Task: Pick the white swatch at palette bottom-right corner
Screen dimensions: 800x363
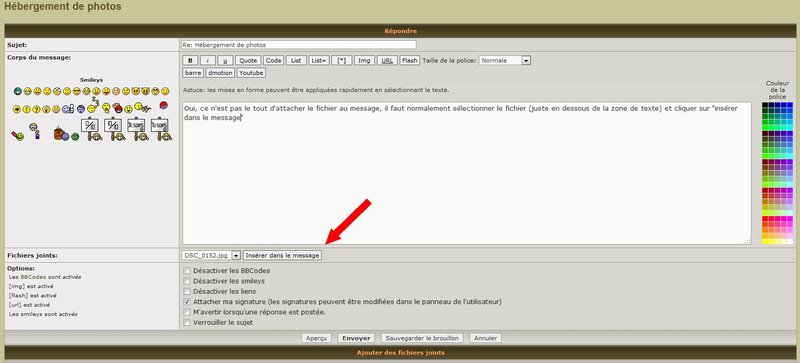Action: 790,241
